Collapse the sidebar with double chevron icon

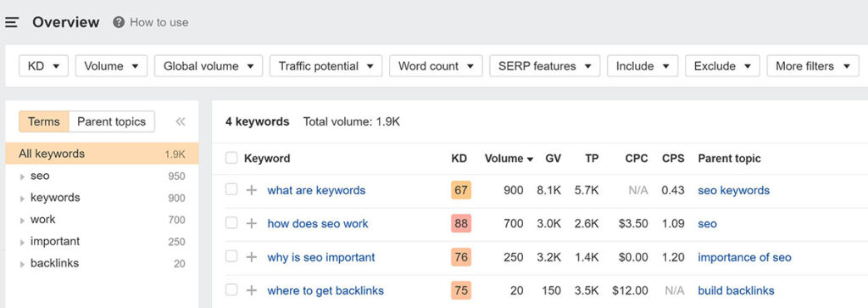180,122
